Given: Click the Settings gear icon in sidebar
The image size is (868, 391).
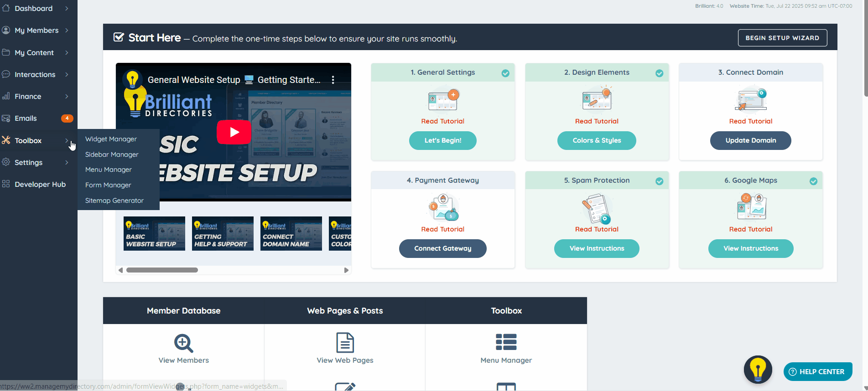Looking at the screenshot, I should click(x=6, y=162).
